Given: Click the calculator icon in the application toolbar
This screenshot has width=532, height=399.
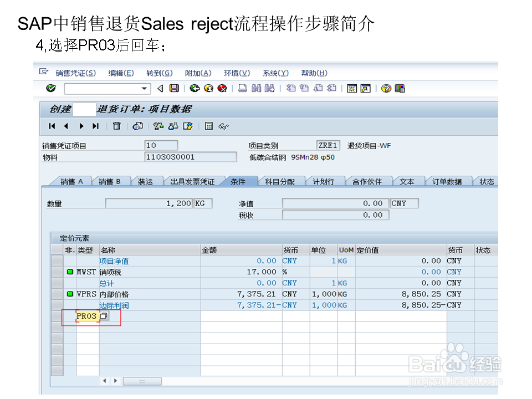Looking at the screenshot, I should pos(209,126).
